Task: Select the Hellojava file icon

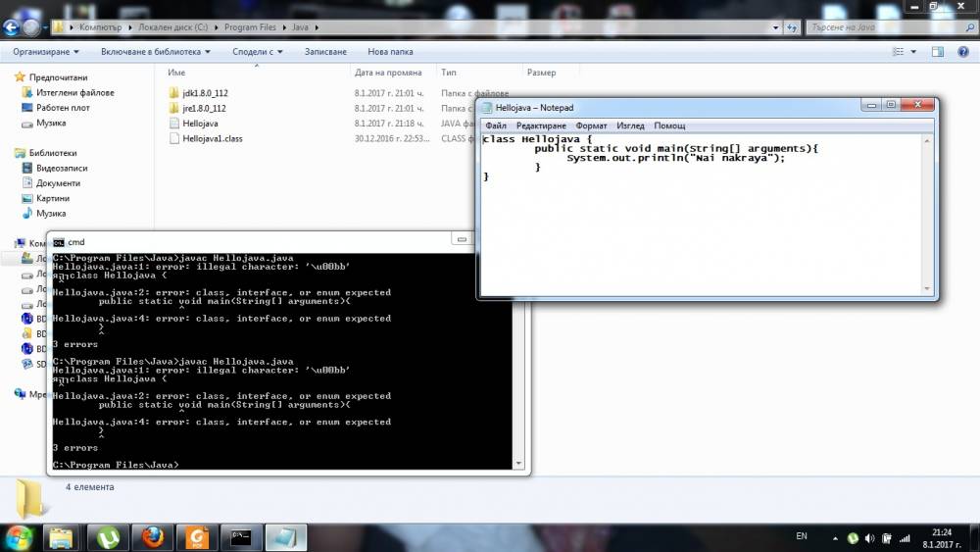Action: click(174, 124)
